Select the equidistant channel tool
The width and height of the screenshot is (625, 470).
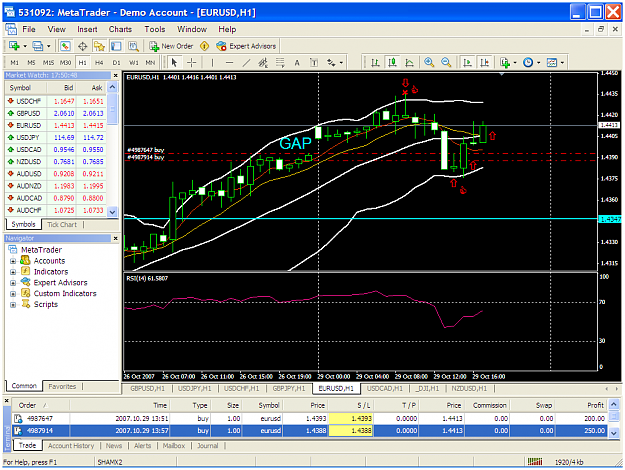coord(263,63)
